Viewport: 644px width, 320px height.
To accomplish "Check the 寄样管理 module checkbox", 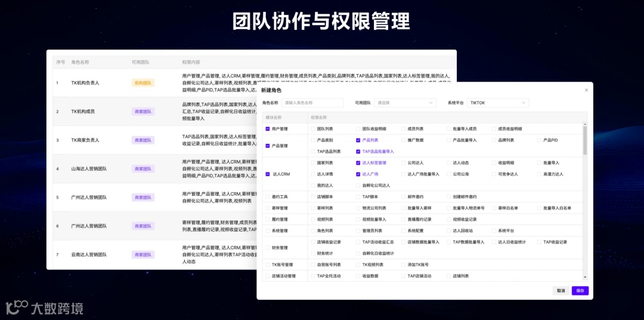I will (x=267, y=208).
